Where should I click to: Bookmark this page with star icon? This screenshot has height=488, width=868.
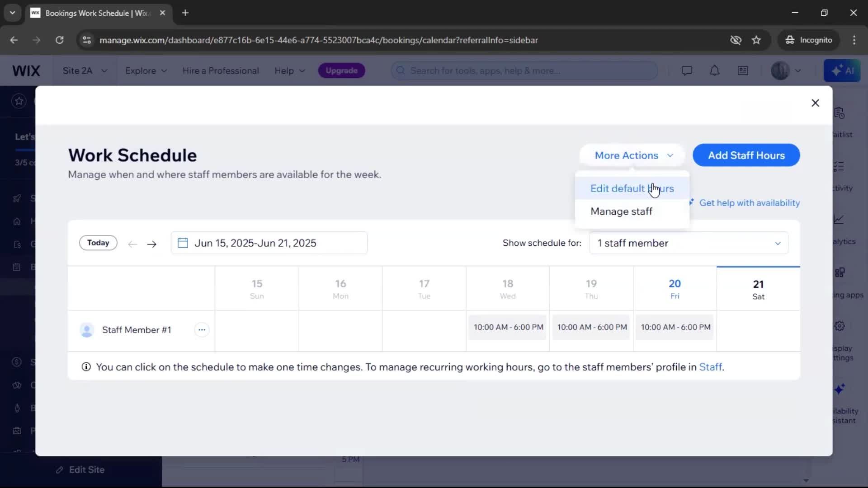[x=756, y=40]
